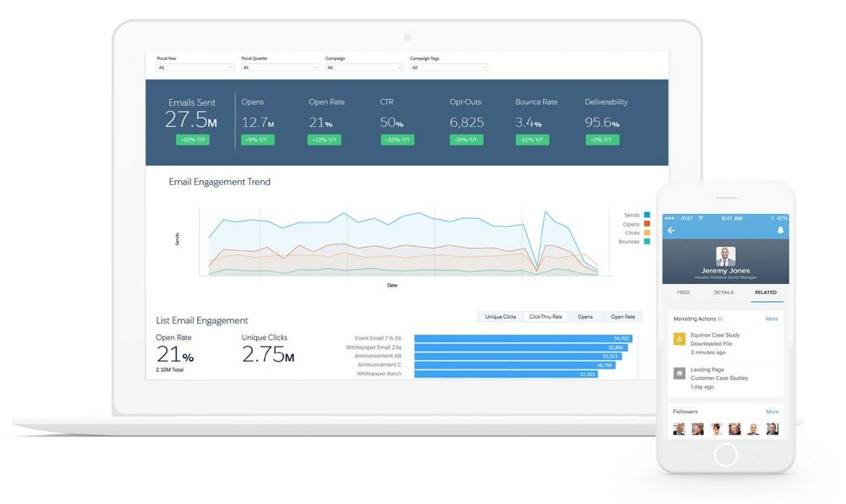
Task: Click the Event Email 7-6-16 bar
Action: click(x=520, y=338)
